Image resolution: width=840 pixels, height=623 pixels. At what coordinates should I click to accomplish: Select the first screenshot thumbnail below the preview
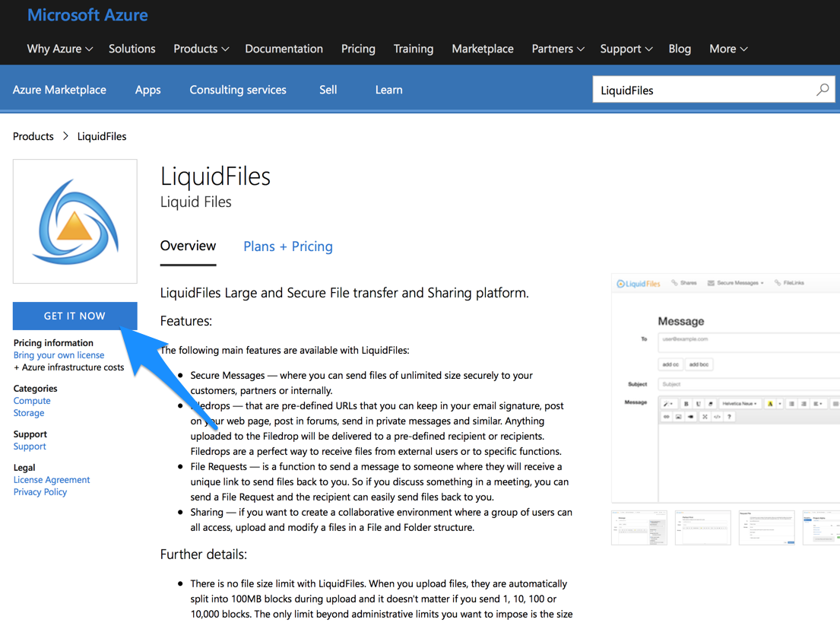click(x=639, y=527)
